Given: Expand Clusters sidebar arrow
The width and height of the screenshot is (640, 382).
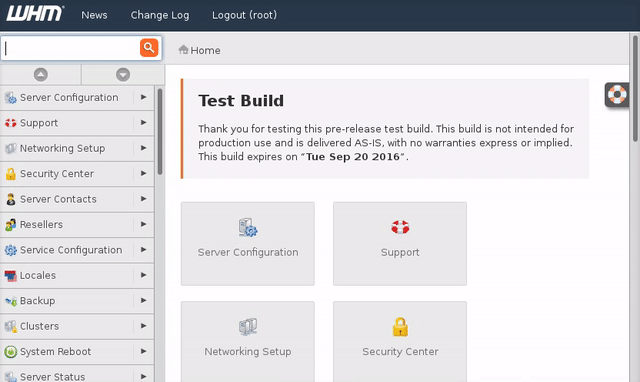Looking at the screenshot, I should pos(143,326).
